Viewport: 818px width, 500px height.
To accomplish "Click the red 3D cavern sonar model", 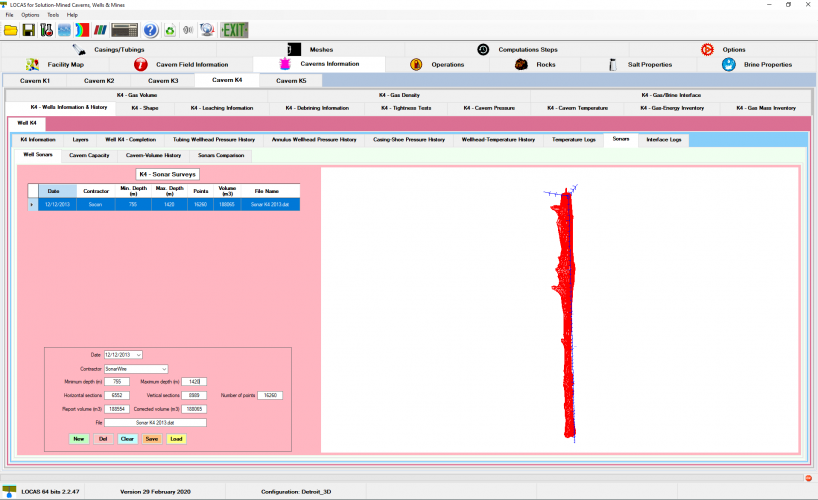I will click(x=568, y=320).
